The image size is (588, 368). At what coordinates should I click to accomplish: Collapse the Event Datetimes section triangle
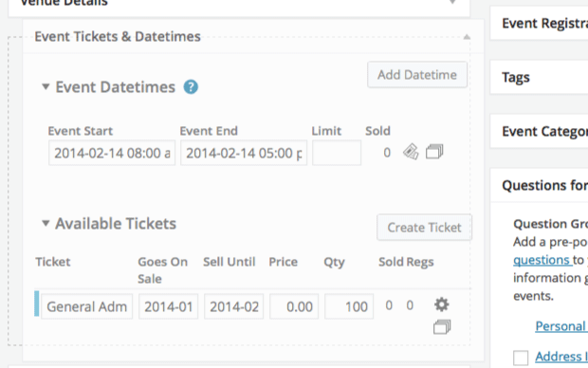pos(46,87)
